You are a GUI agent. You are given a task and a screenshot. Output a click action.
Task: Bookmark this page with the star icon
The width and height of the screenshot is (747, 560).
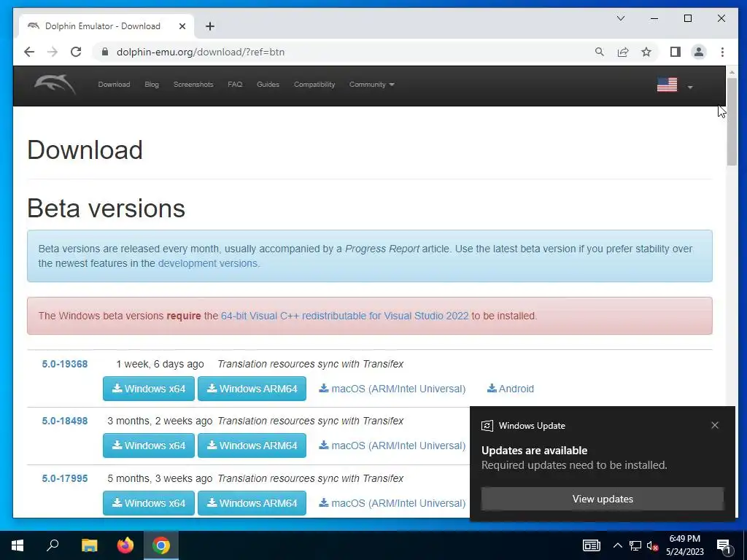click(646, 52)
